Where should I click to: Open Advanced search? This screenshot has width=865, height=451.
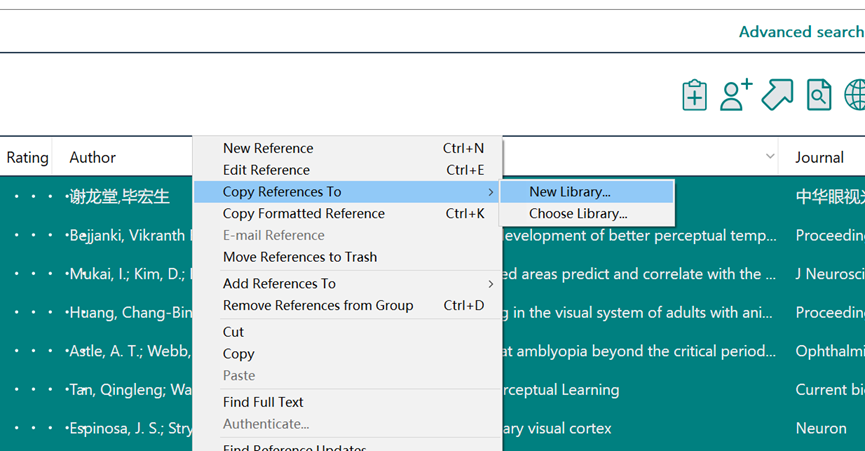[802, 32]
